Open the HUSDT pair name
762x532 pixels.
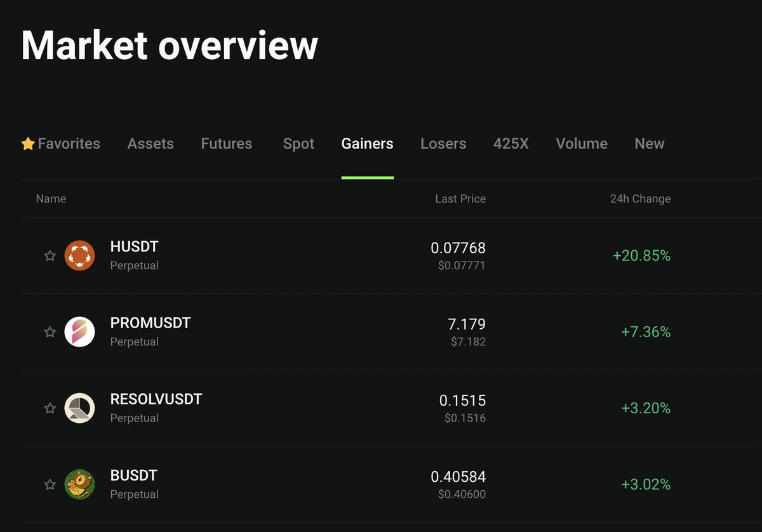tap(134, 247)
